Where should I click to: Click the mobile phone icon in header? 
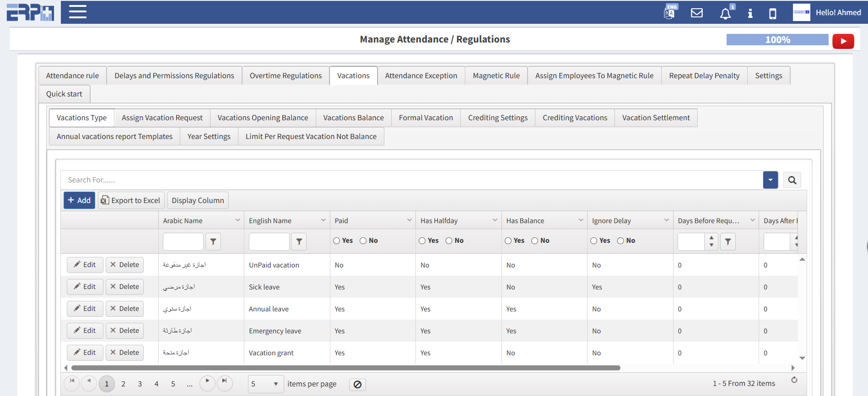772,14
